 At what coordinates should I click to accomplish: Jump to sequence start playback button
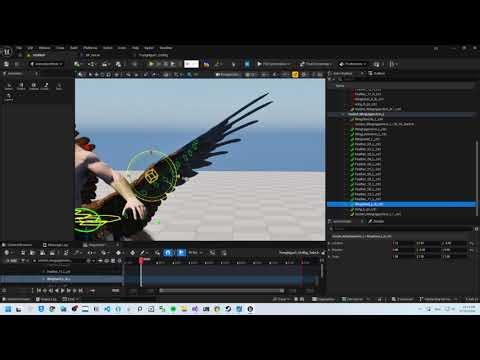[x=39, y=291]
